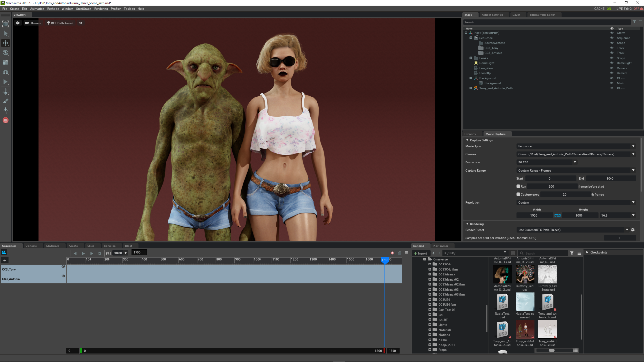Enable the Capture every nth frames checkbox
This screenshot has width=644, height=362.
[x=518, y=194]
